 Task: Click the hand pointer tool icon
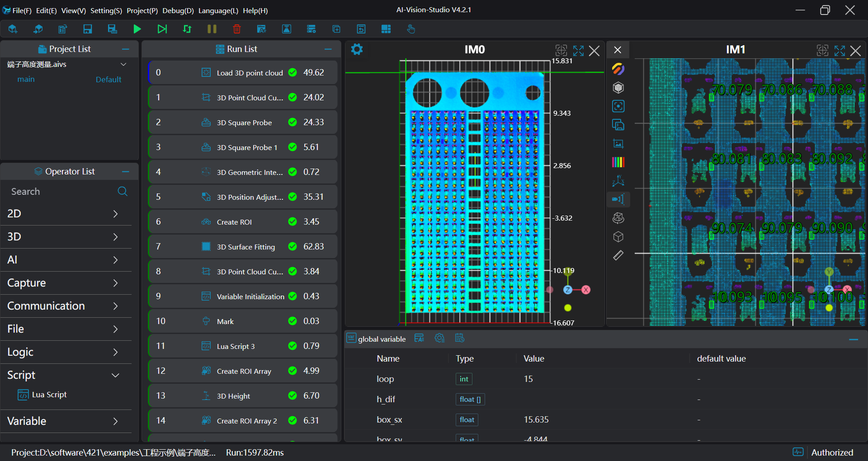(x=410, y=29)
